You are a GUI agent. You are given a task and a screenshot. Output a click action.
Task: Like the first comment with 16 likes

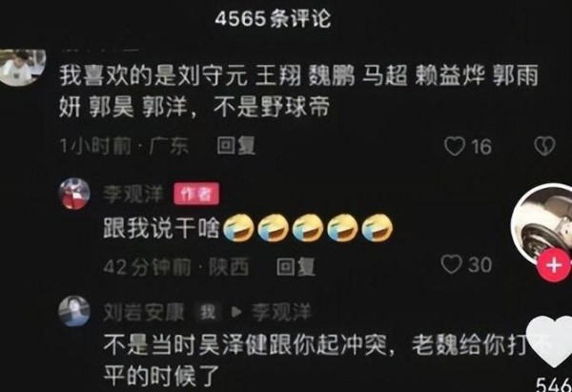pos(455,146)
